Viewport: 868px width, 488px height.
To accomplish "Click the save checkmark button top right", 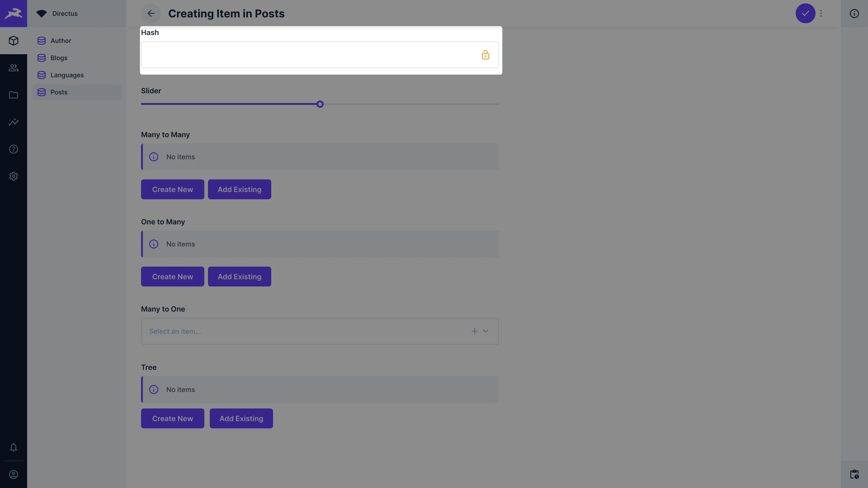I will tap(805, 13).
